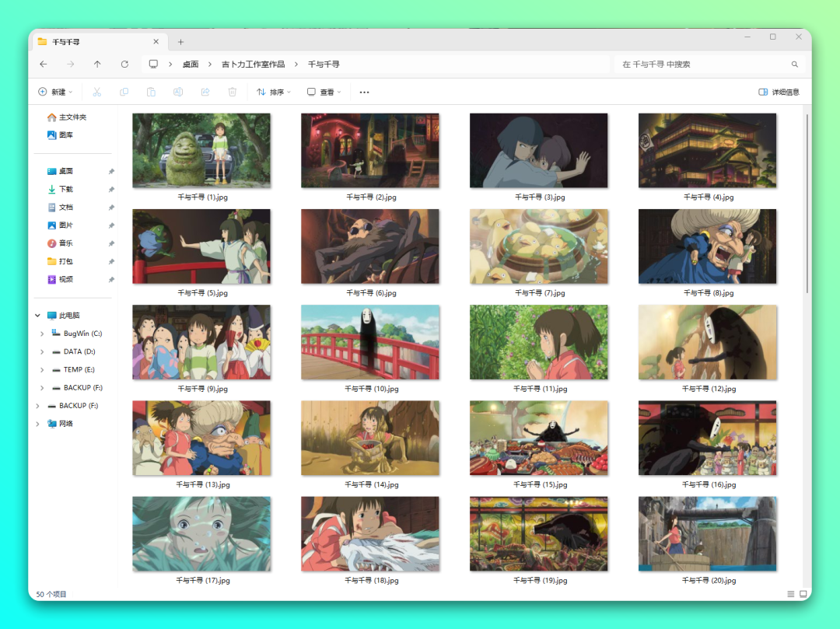This screenshot has height=629, width=840.
Task: Click the Paste clipboard icon
Action: point(151,92)
